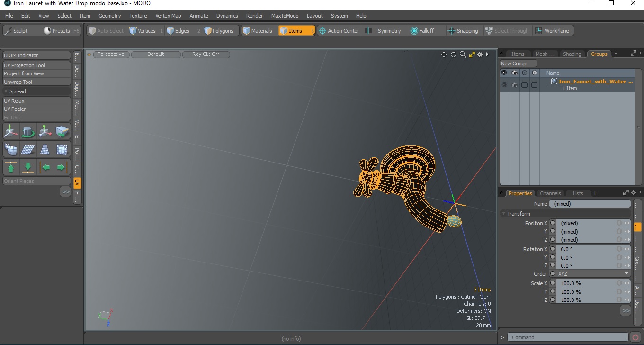Toggle first checkbox in Iron_Faucet group row
The width and height of the screenshot is (644, 345).
[524, 85]
